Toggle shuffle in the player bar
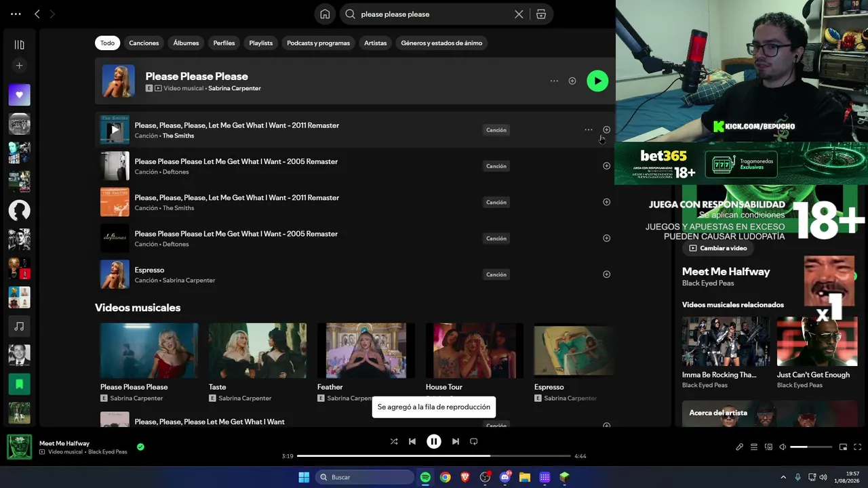 [394, 441]
